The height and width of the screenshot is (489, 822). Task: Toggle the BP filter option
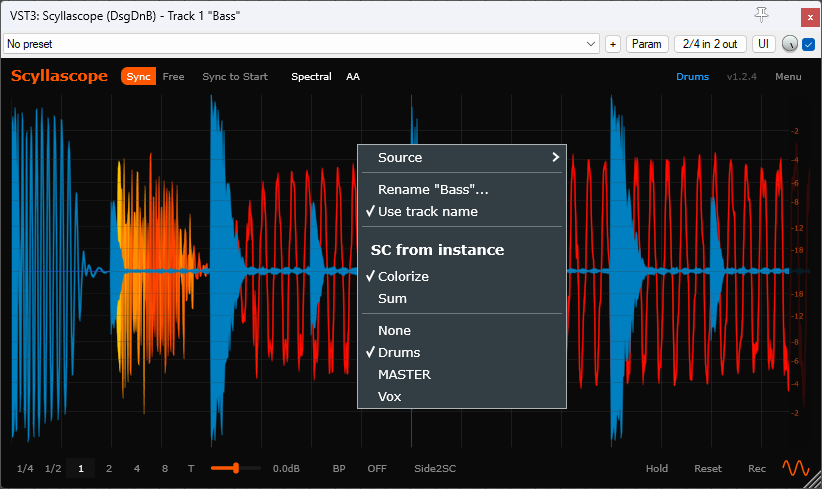[x=339, y=469]
